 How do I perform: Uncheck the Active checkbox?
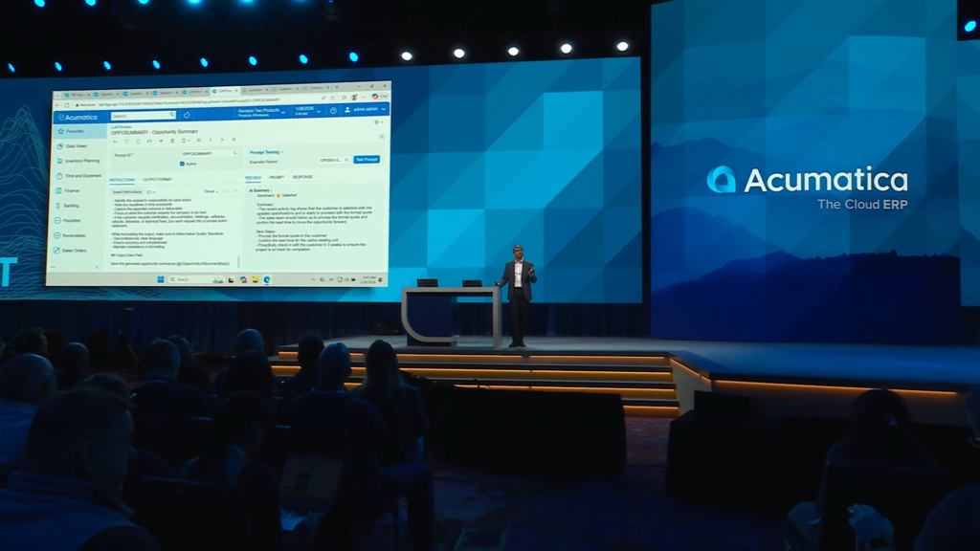[x=182, y=164]
